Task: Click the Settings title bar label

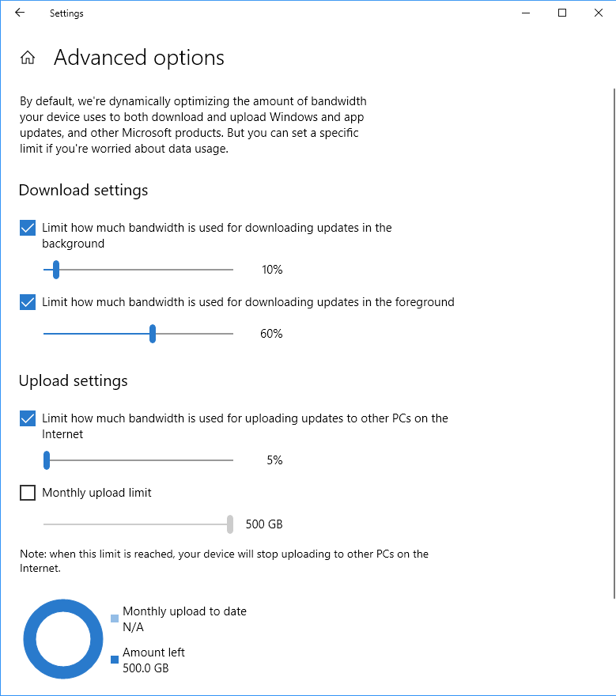Action: 66,13
